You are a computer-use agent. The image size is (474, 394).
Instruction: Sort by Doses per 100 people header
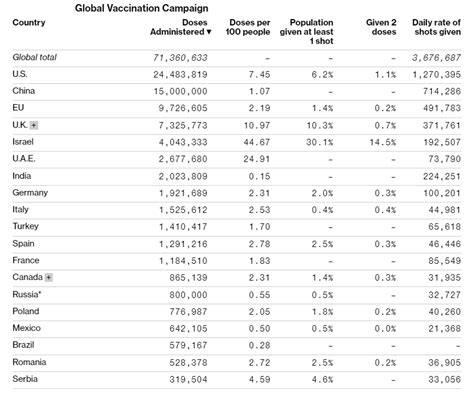[248, 27]
